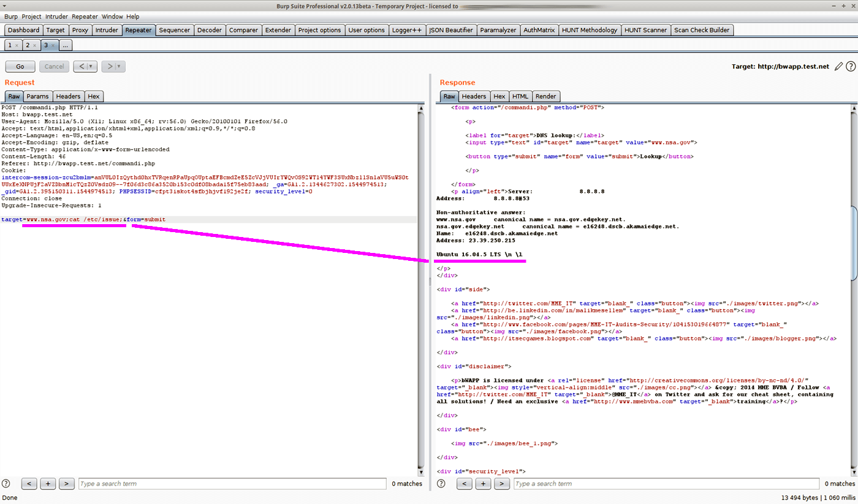Click Ubuntu 16.04.5 LTS response line
This screenshot has height=504, width=858.
479,254
